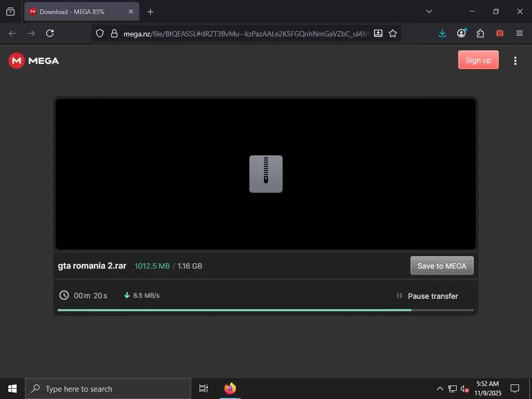Open the Windows Start menu
Viewport: 532px width, 399px height.
(12, 389)
